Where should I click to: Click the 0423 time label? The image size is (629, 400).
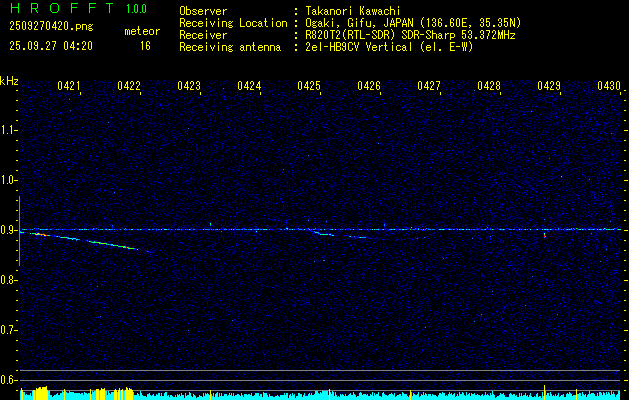click(x=189, y=87)
